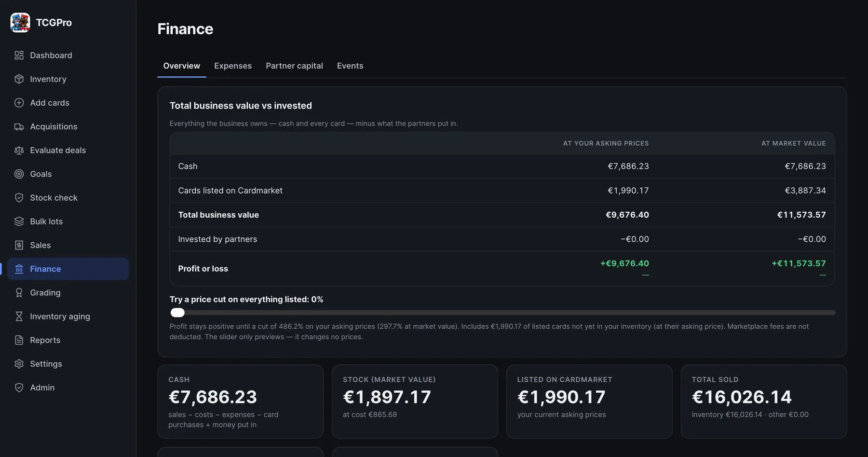The image size is (868, 457).
Task: Click the 'Cards listed on Cardmarket' row label
Action: point(230,191)
